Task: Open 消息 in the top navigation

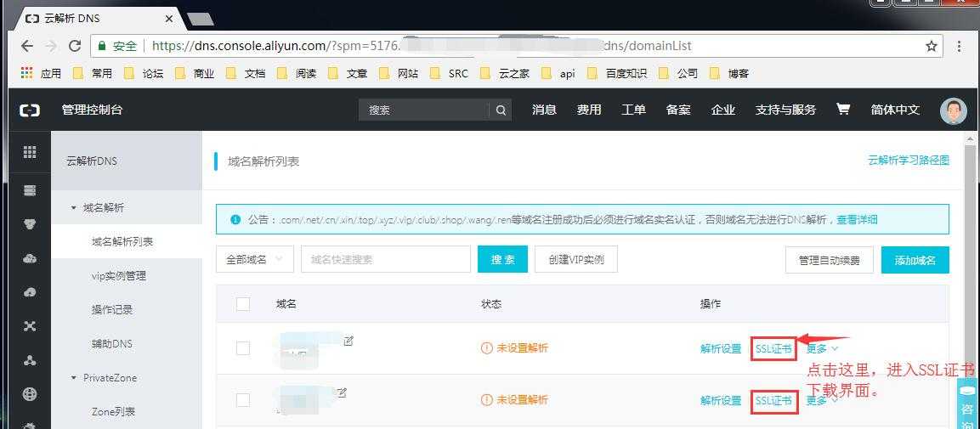Action: tap(544, 110)
